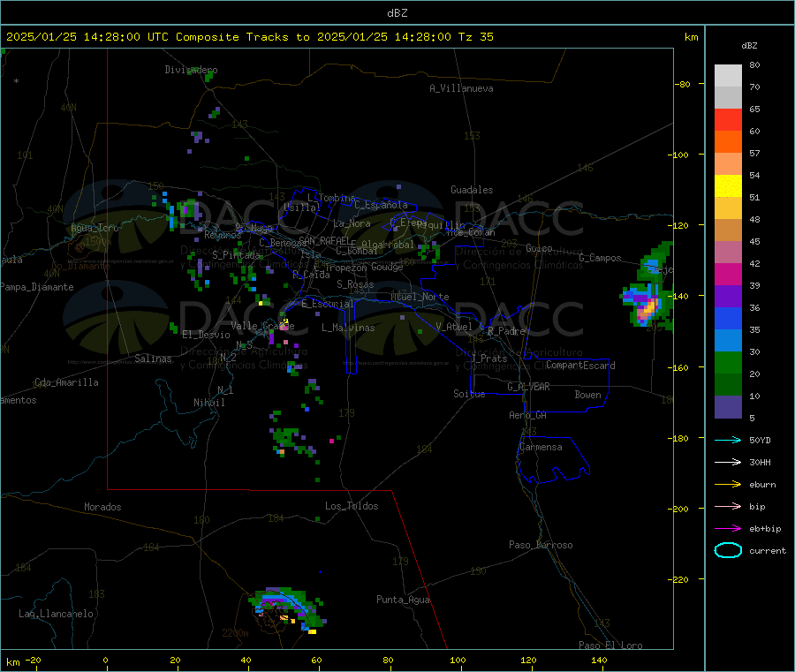Click the timestamp '2025/01/25 14:28:00 UTC' header

point(87,37)
